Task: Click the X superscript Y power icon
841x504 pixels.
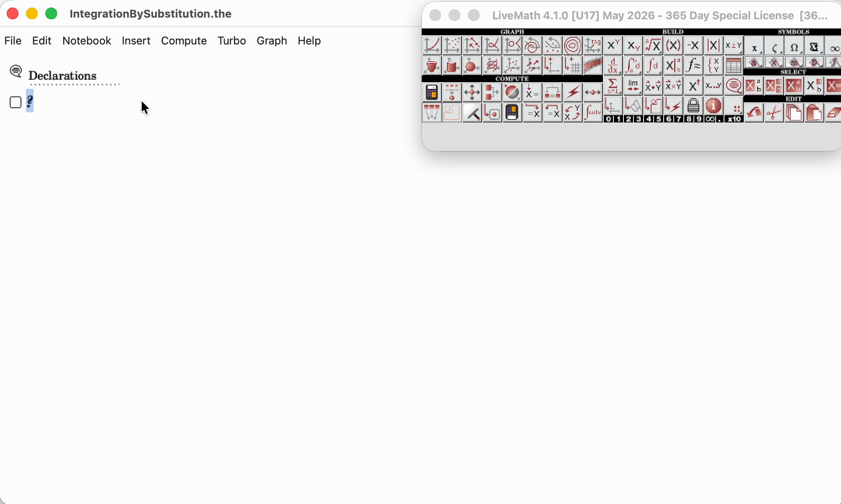Action: coord(613,45)
